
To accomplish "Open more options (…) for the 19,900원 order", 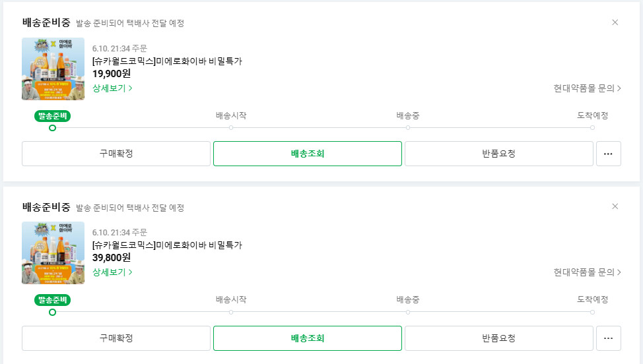I will (x=608, y=154).
